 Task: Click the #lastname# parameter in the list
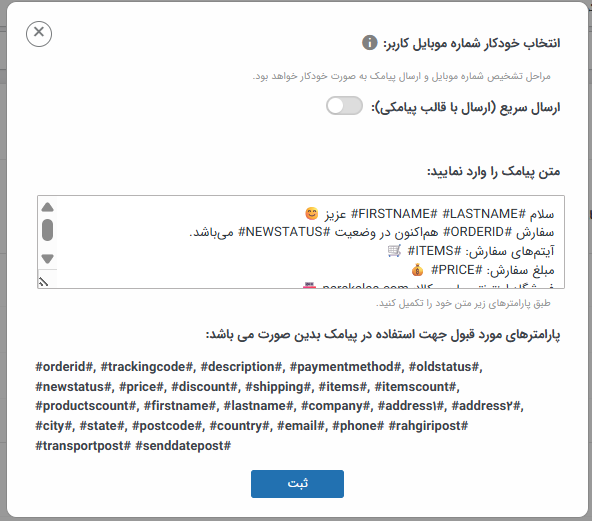pyautogui.click(x=259, y=406)
